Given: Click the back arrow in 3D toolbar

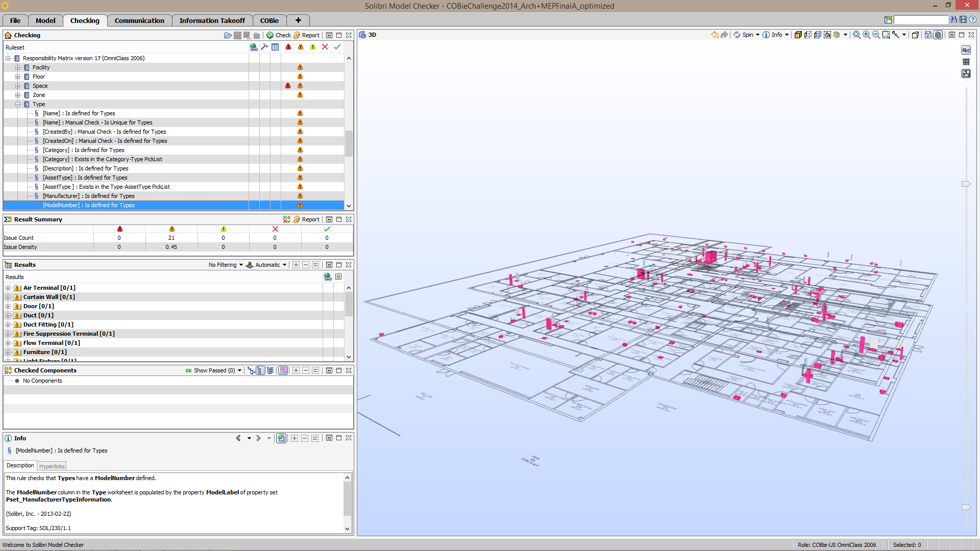Looking at the screenshot, I should (715, 35).
